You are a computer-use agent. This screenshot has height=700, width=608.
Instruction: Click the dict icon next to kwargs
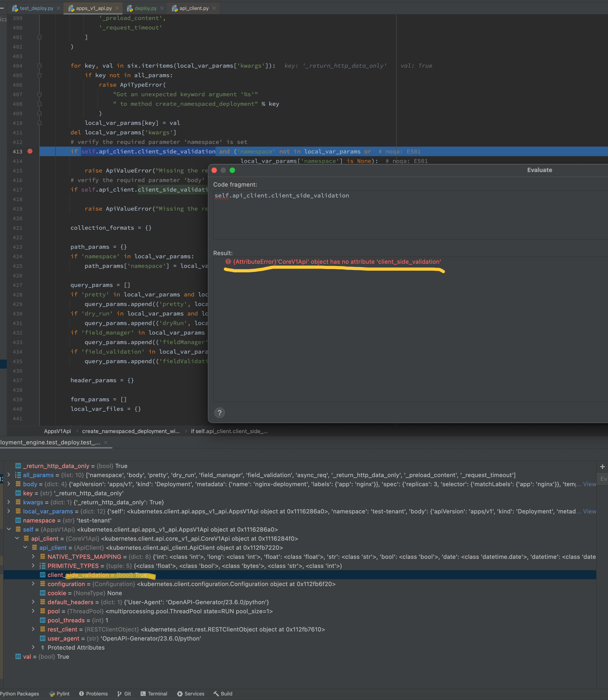tap(18, 502)
